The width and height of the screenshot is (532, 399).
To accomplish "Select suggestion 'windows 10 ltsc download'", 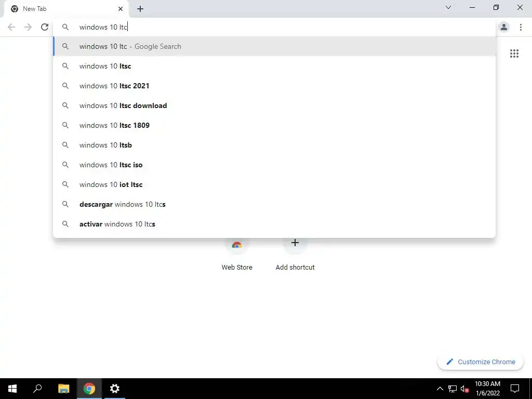I will 274,105.
